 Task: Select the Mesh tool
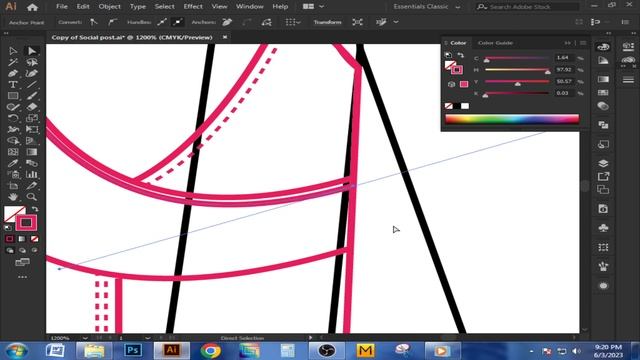(13, 152)
